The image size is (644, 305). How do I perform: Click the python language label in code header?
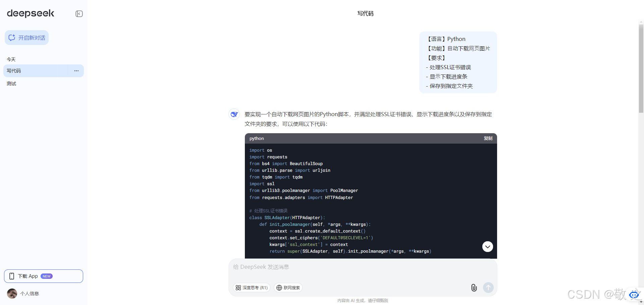257,138
